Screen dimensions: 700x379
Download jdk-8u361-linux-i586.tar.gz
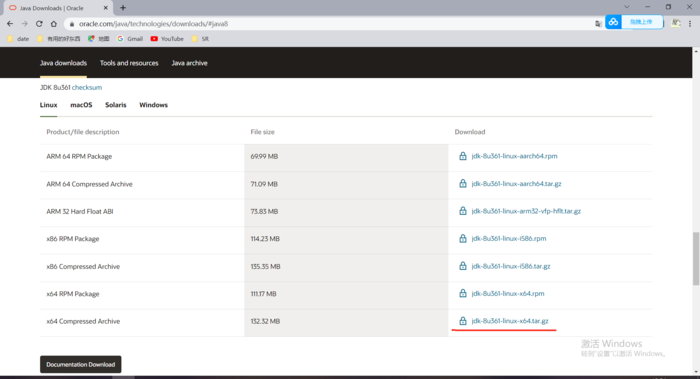[511, 266]
